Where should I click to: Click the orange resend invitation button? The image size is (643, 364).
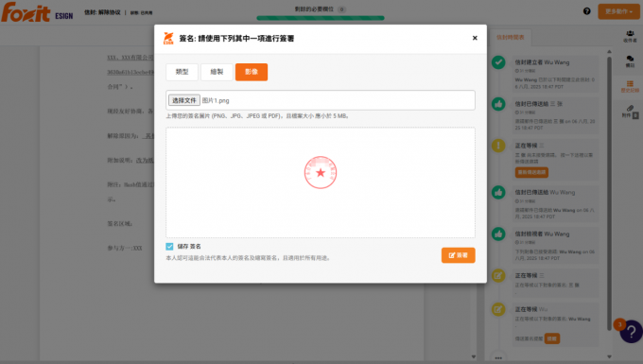point(531,172)
